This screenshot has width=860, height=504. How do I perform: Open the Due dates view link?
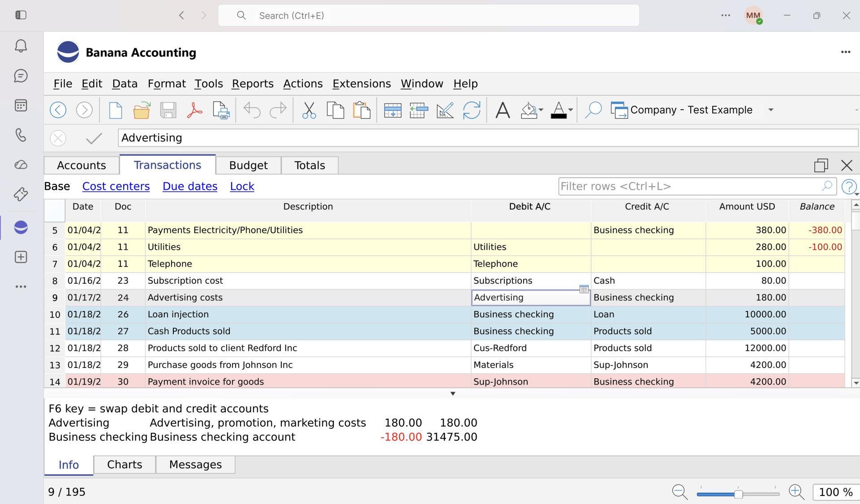pyautogui.click(x=190, y=186)
